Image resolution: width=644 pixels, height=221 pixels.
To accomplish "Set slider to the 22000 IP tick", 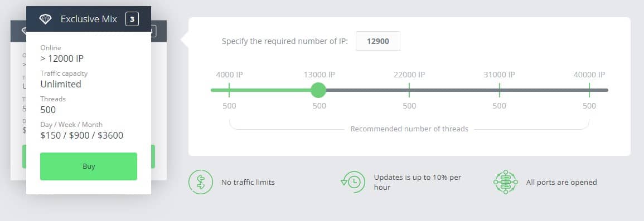I will (409, 90).
